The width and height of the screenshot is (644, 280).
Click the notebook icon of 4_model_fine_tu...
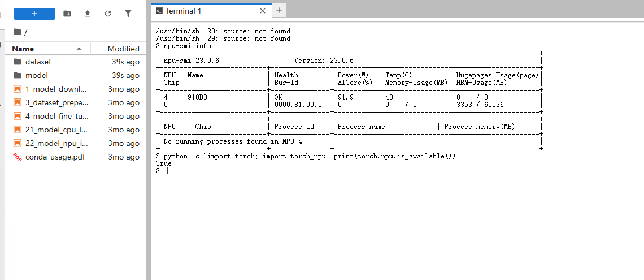tap(18, 116)
